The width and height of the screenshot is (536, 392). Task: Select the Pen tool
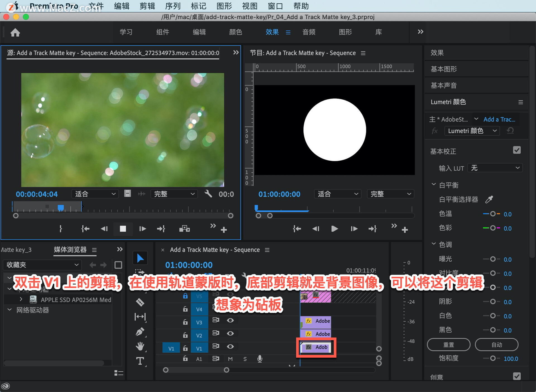140,332
